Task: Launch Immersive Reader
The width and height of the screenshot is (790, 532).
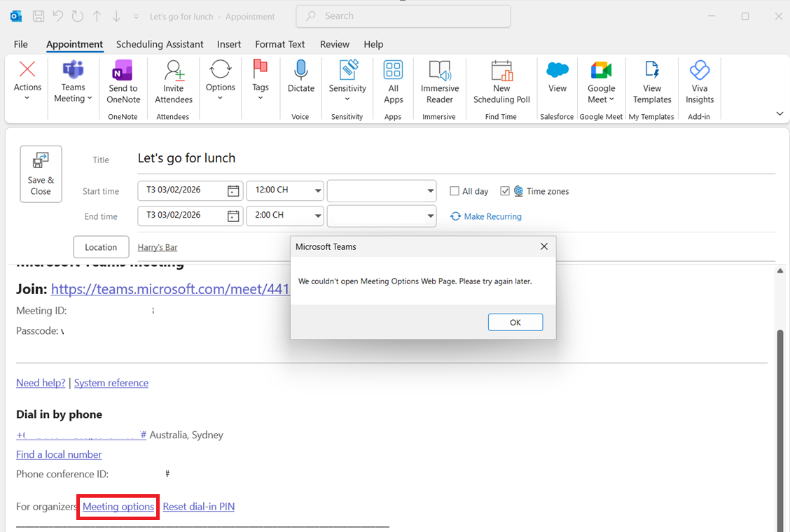Action: click(x=440, y=82)
